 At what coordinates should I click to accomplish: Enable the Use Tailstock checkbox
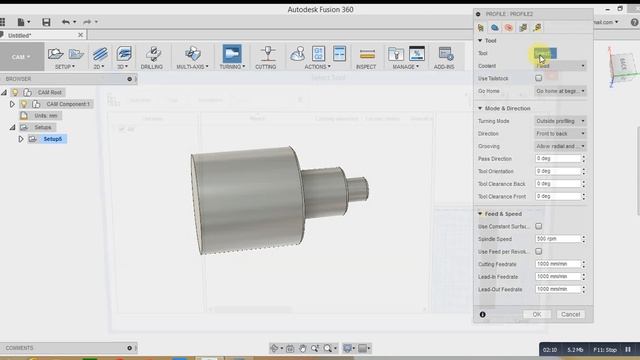point(538,78)
